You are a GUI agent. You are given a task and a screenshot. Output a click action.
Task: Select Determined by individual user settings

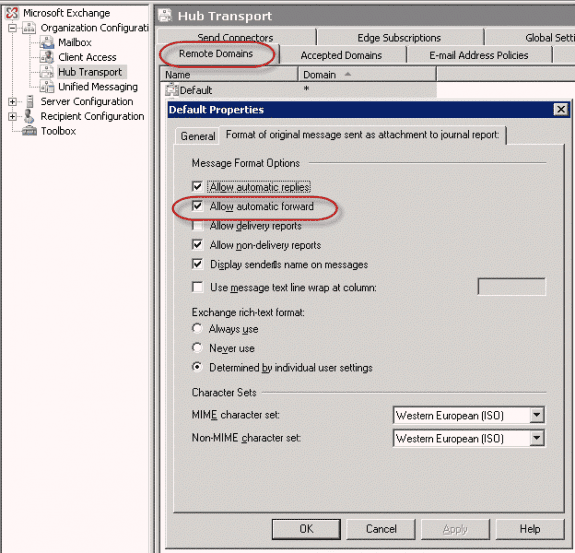click(x=197, y=367)
